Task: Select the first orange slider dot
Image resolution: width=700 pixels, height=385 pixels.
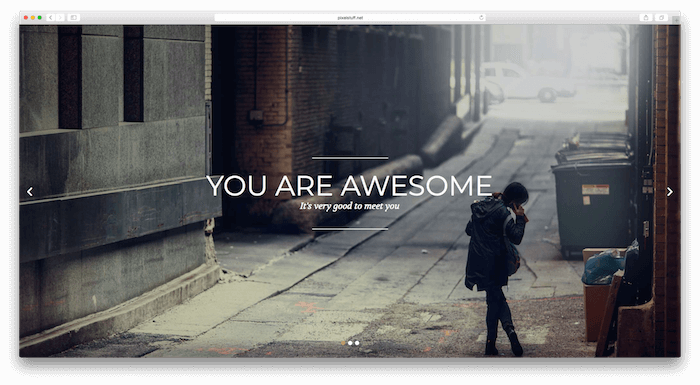Action: (343, 343)
